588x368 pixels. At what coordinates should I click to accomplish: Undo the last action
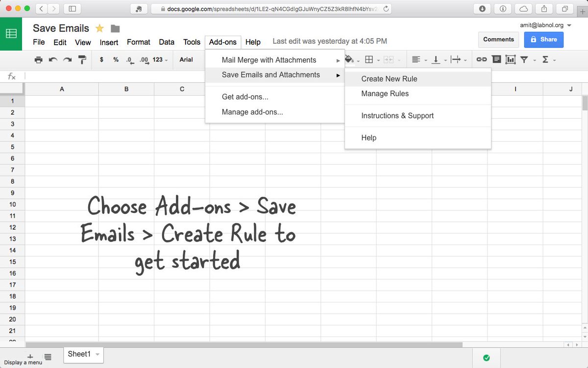(x=53, y=59)
